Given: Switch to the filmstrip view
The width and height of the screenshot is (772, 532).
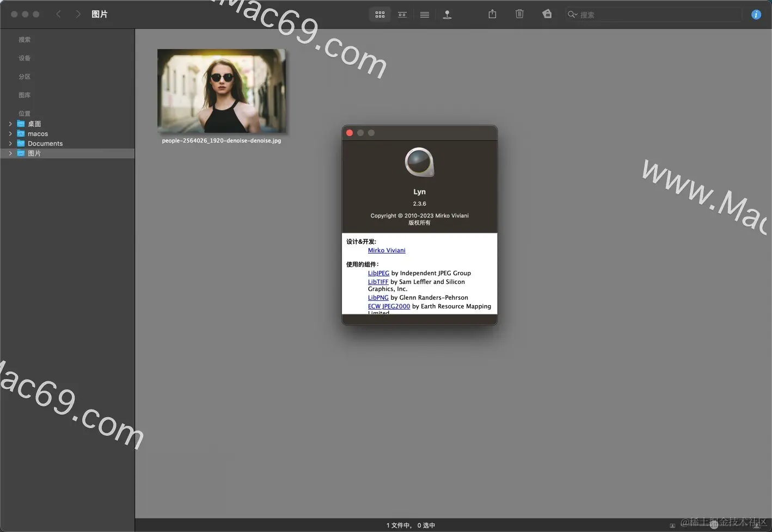Looking at the screenshot, I should click(x=402, y=15).
